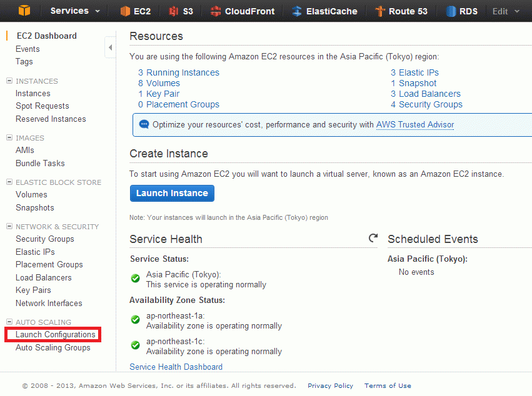
Task: Open the EC2 service shortcut icon
Action: pyautogui.click(x=125, y=11)
